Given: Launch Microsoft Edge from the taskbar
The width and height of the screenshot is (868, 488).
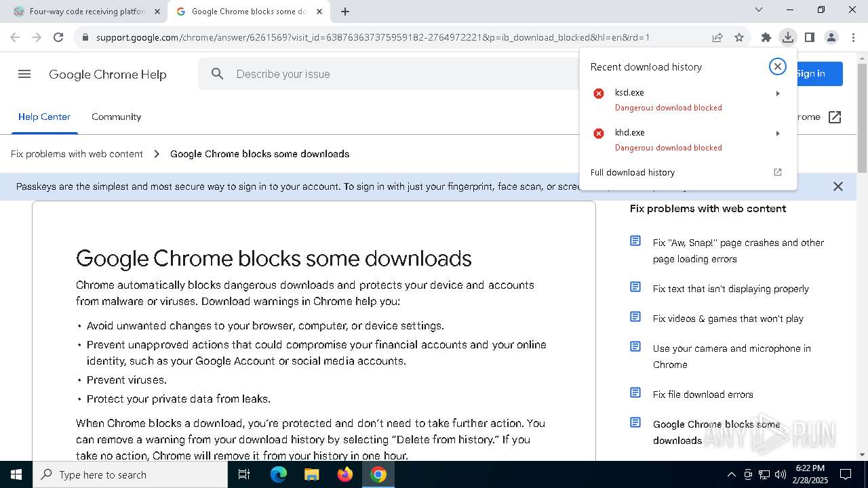Looking at the screenshot, I should click(x=279, y=474).
